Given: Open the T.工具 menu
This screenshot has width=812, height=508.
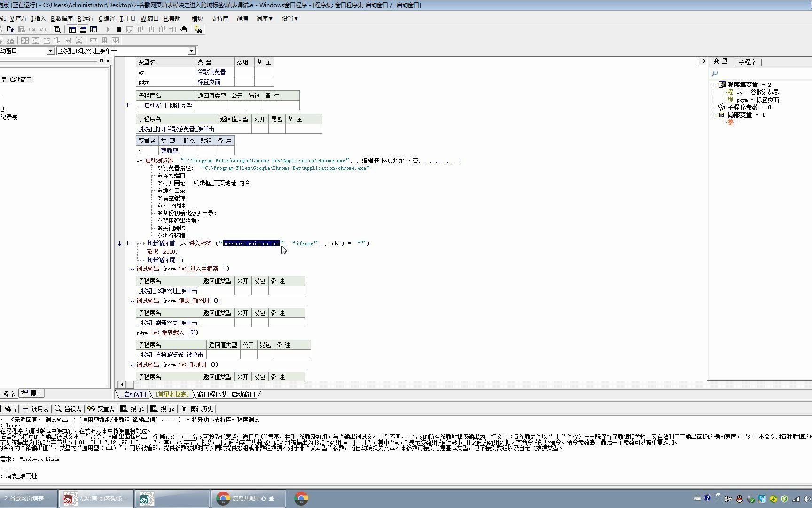Looking at the screenshot, I should (x=127, y=19).
